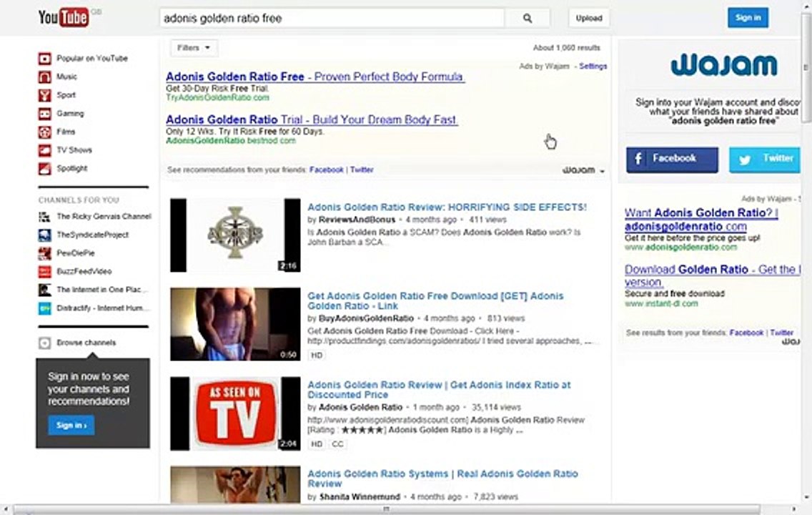Open Download Golden Ratio sidebar ad
The image size is (812, 515).
713,275
